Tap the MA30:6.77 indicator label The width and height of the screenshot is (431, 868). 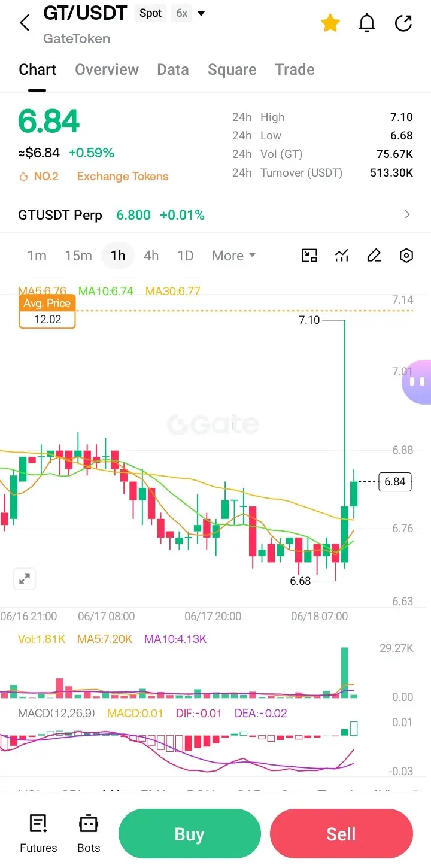tap(173, 292)
